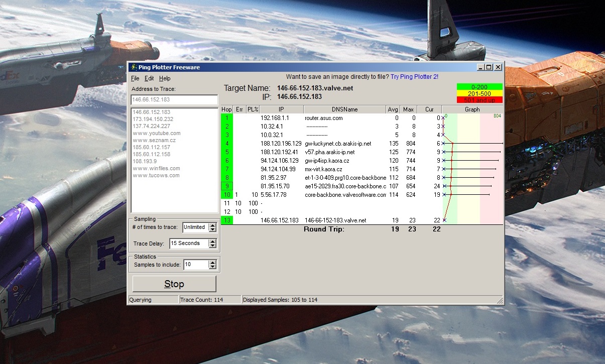Select the green hop 13 indicator
Viewport: 605px width, 364px height.
(x=227, y=220)
